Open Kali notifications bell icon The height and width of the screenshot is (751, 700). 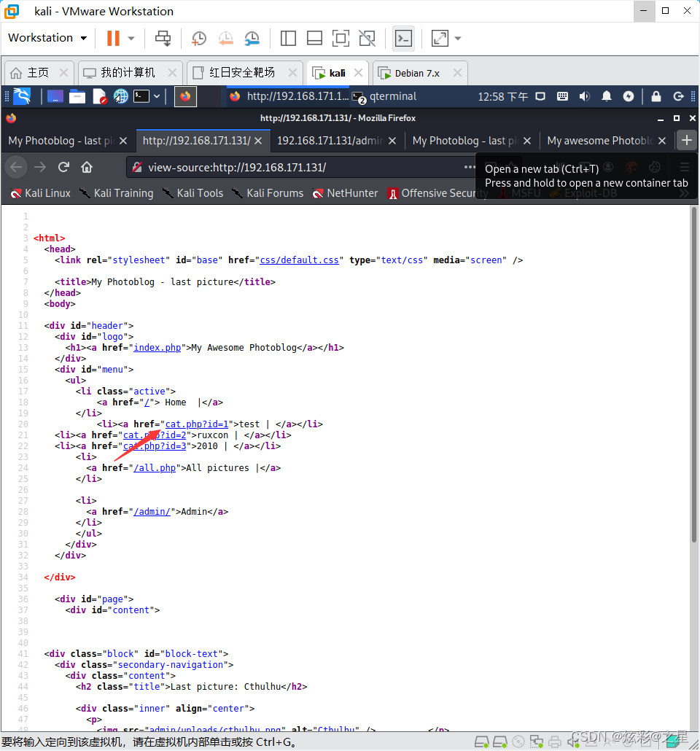(x=606, y=96)
